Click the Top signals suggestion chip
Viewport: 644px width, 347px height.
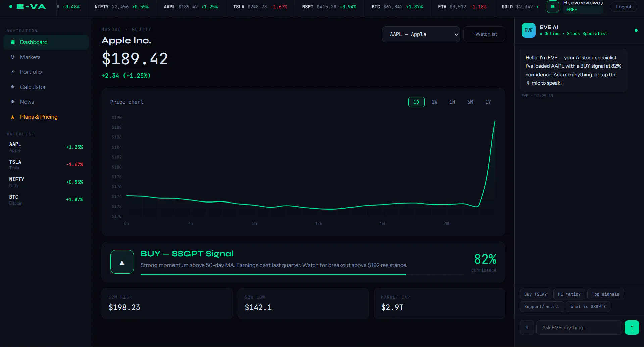point(606,294)
